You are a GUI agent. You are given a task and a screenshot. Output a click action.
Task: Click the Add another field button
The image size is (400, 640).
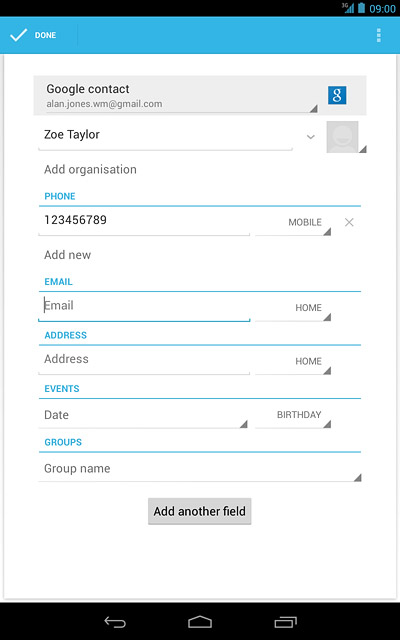click(200, 511)
